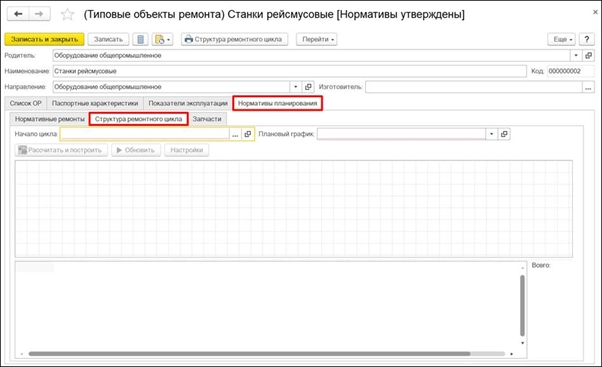The height and width of the screenshot is (367, 602).
Task: Expand the Родитель dropdown arrow
Action: [576, 55]
